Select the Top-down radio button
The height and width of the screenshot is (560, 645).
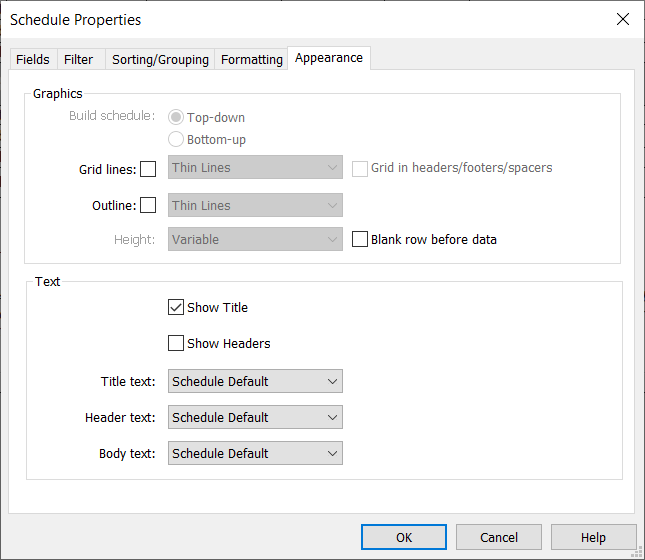click(x=177, y=117)
